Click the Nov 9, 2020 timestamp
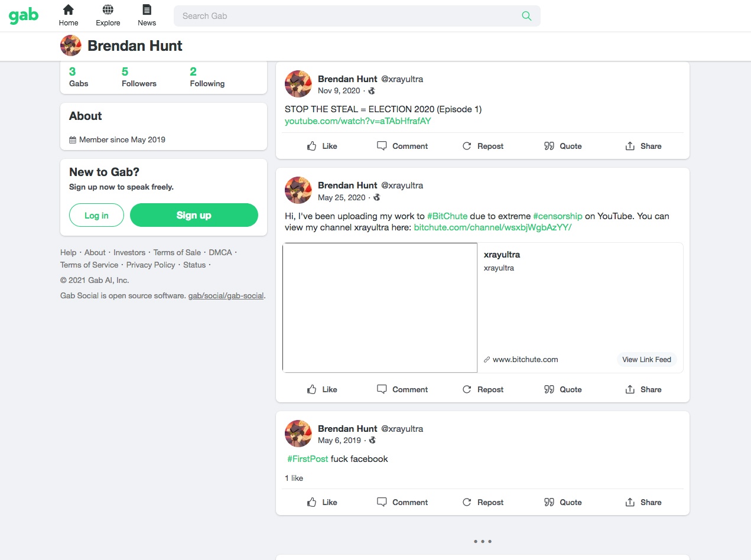The height and width of the screenshot is (560, 751). 339,90
